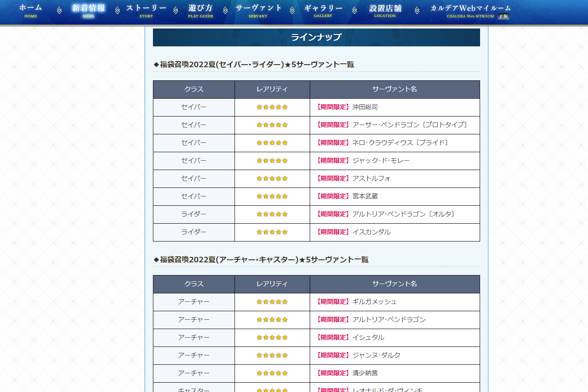Click the stars next to アストルフォ

tap(272, 179)
